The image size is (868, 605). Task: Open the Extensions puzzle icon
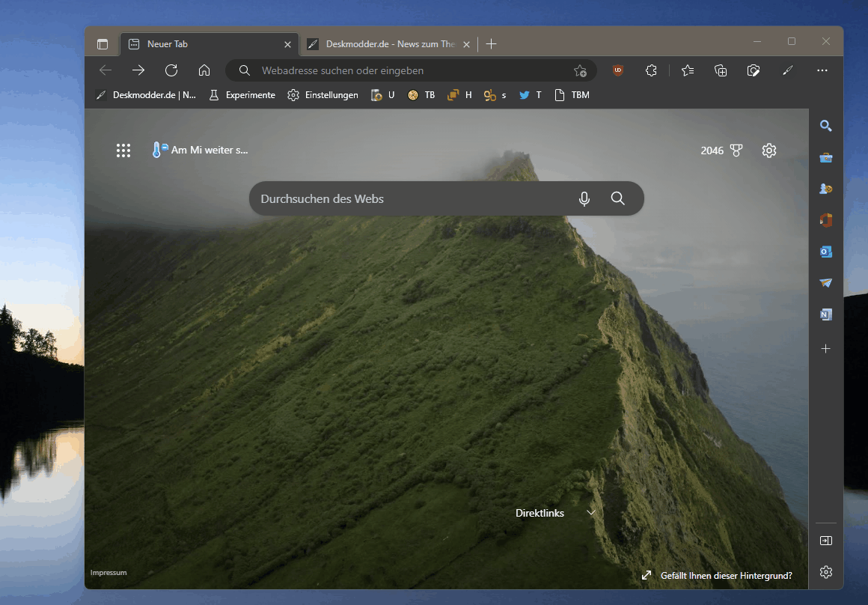(651, 70)
